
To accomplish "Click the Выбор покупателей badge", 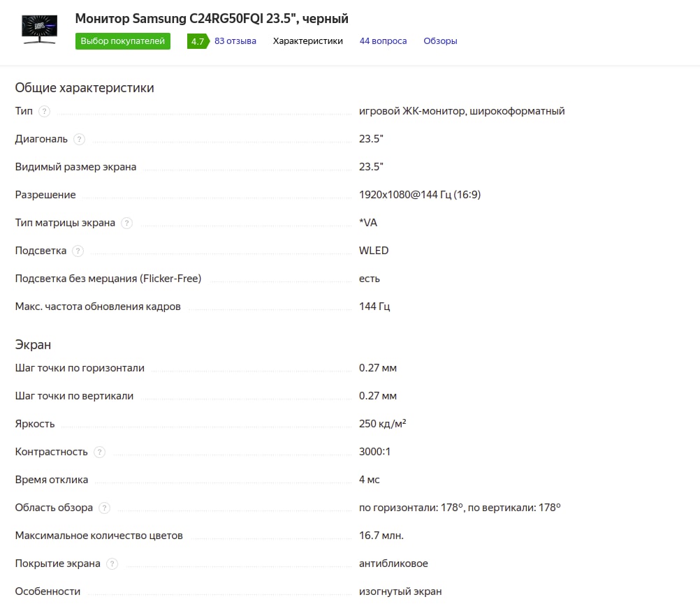I will [123, 41].
